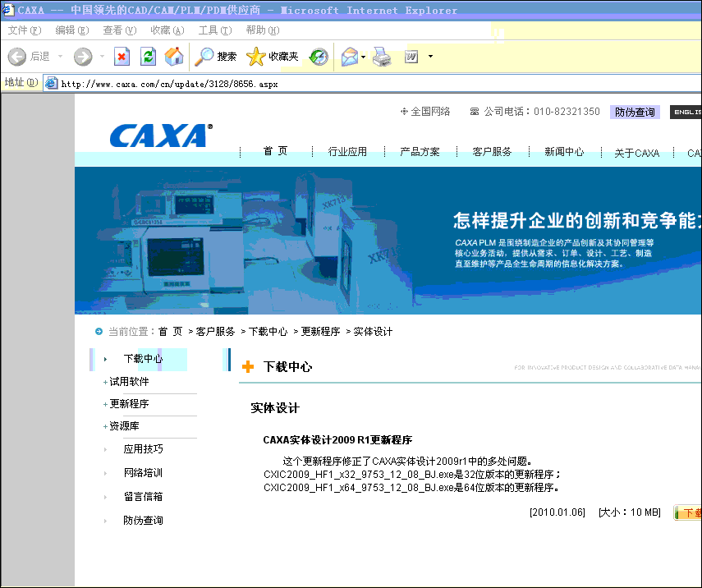Screen dimensions: 702x588
Task: Switch to ENGLISH version
Action: coord(686,112)
